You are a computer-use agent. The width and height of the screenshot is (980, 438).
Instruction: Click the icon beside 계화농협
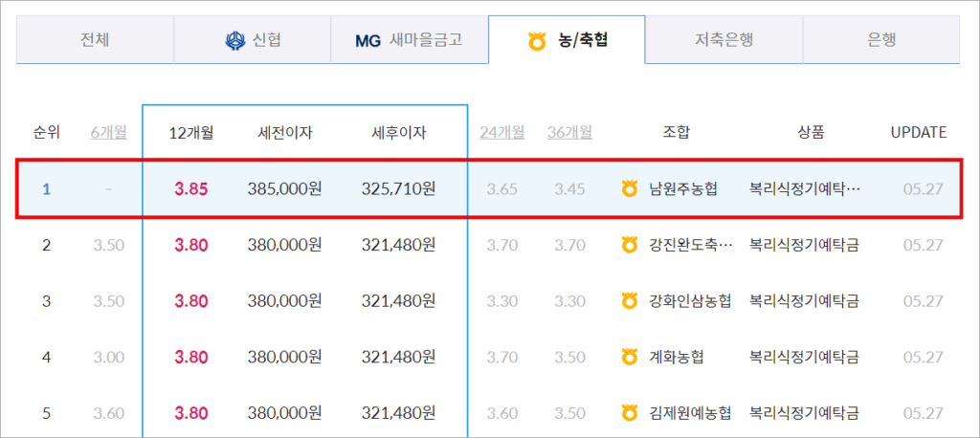click(x=629, y=358)
